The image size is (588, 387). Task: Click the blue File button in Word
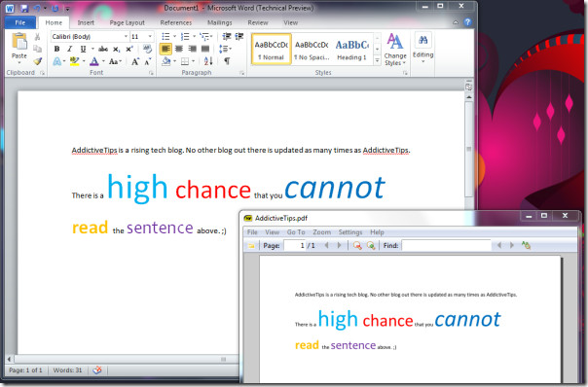tap(20, 22)
